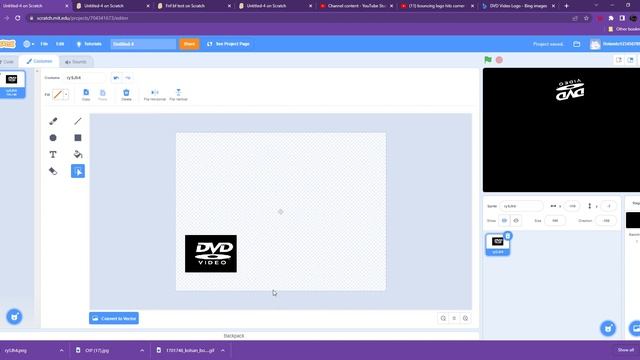Click the Paste icon in costume toolbar
Image resolution: width=640 pixels, height=360 pixels.
(102, 95)
